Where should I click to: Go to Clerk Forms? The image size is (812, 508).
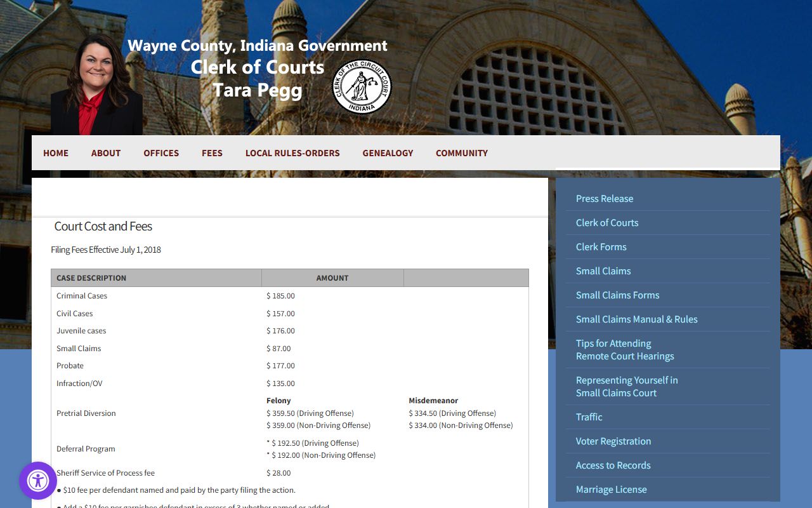pyautogui.click(x=601, y=247)
